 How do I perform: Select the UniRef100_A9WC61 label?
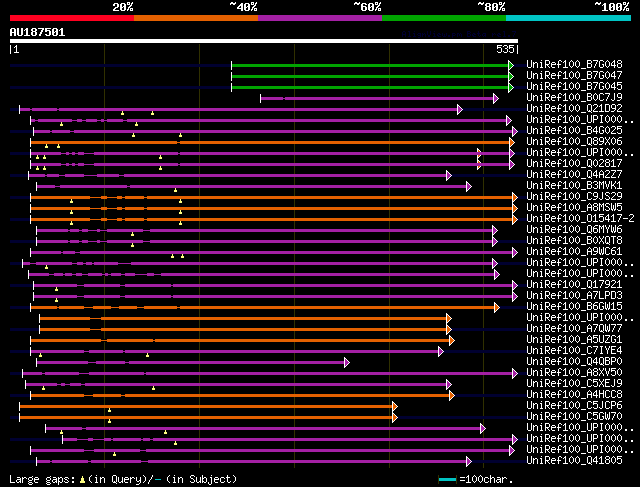[574, 252]
